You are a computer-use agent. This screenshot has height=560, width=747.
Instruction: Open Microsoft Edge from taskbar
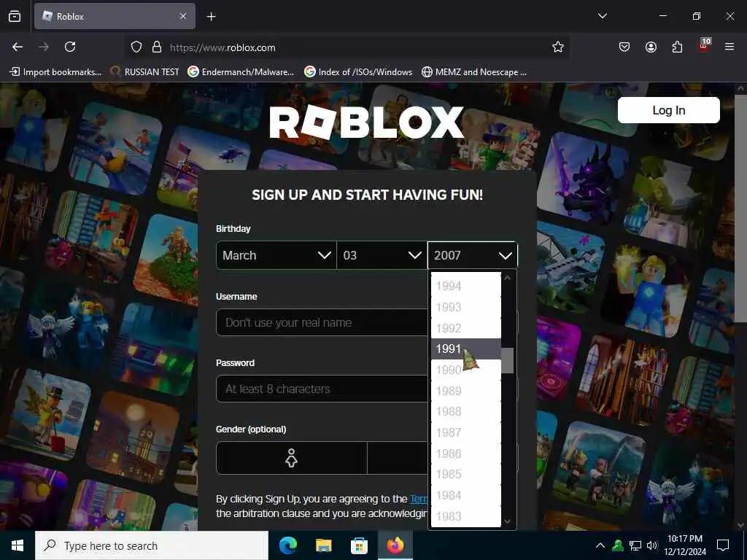coord(287,545)
